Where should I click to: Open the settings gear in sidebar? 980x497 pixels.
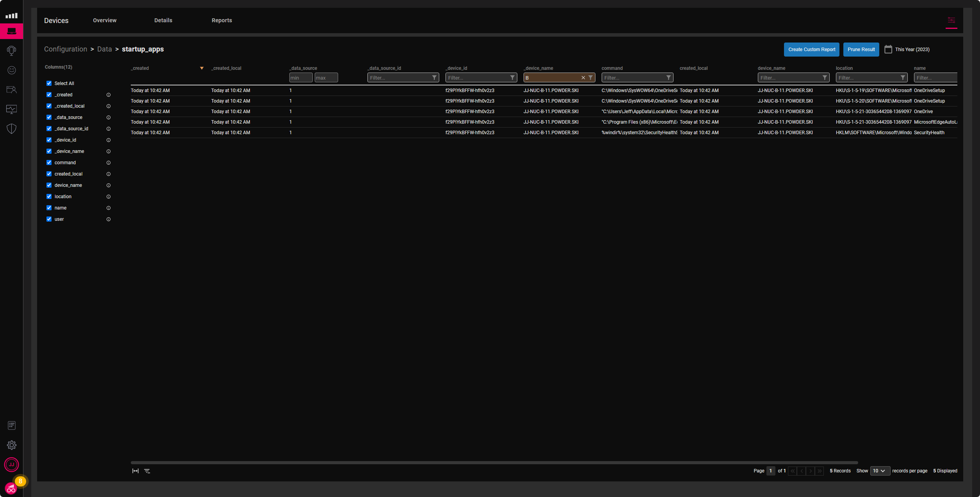point(12,445)
